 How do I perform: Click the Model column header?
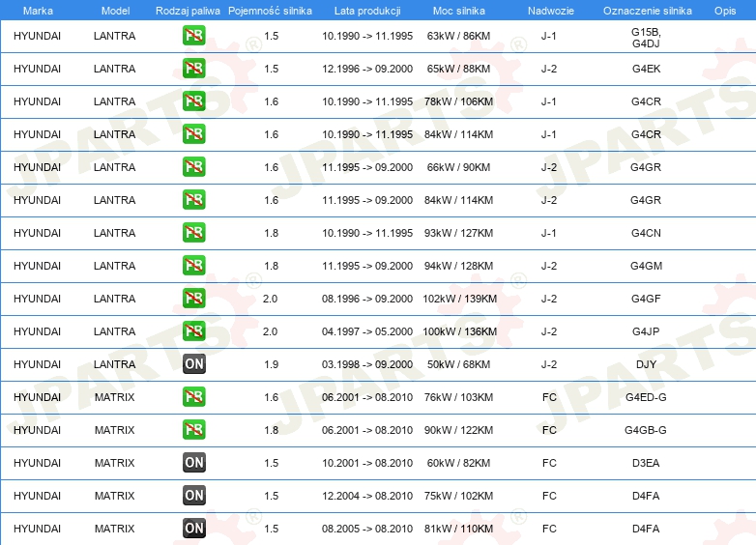[115, 11]
